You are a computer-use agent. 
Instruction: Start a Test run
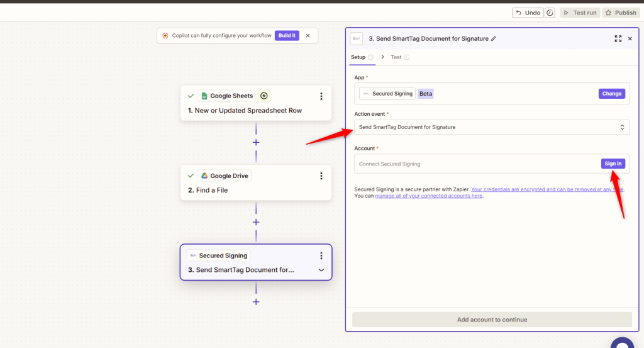(580, 13)
